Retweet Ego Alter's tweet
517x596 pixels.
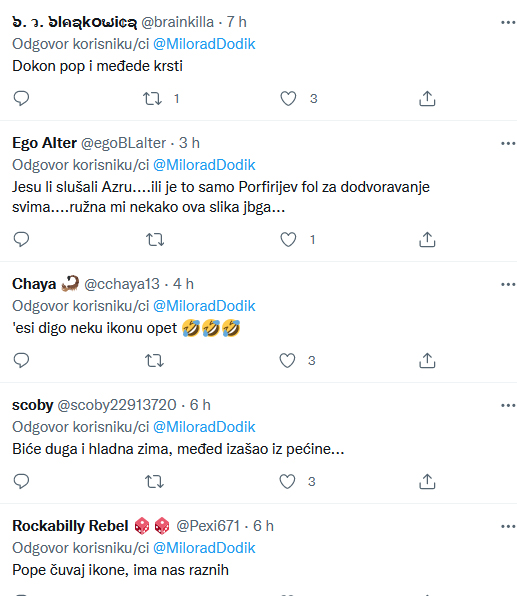(155, 239)
